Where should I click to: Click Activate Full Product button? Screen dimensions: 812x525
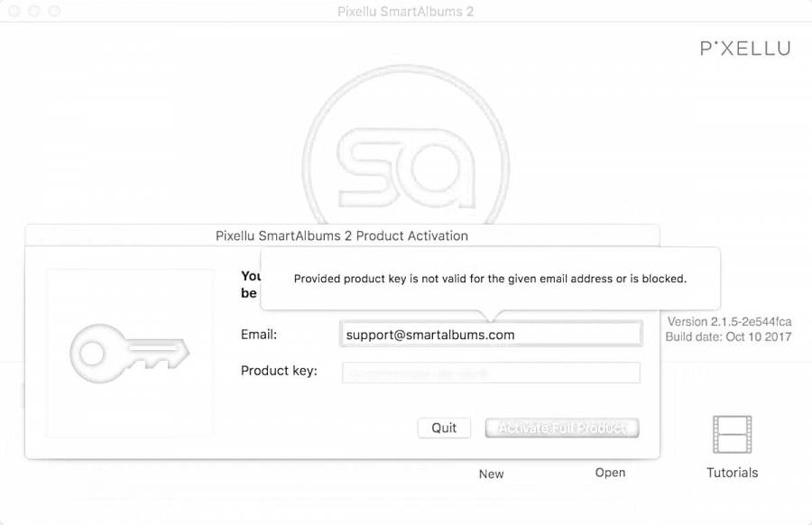(561, 428)
